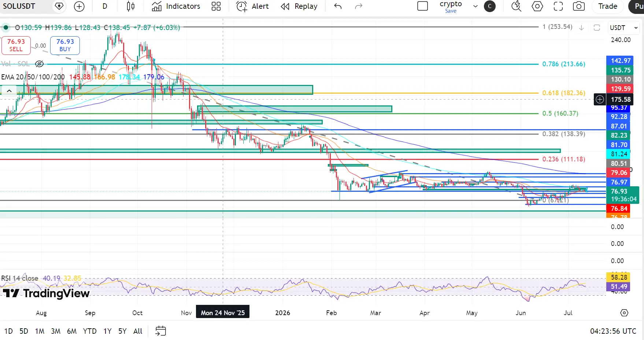Viewport: 644px width, 340px height.
Task: Click the 76.93 SELL button
Action: pyautogui.click(x=16, y=45)
